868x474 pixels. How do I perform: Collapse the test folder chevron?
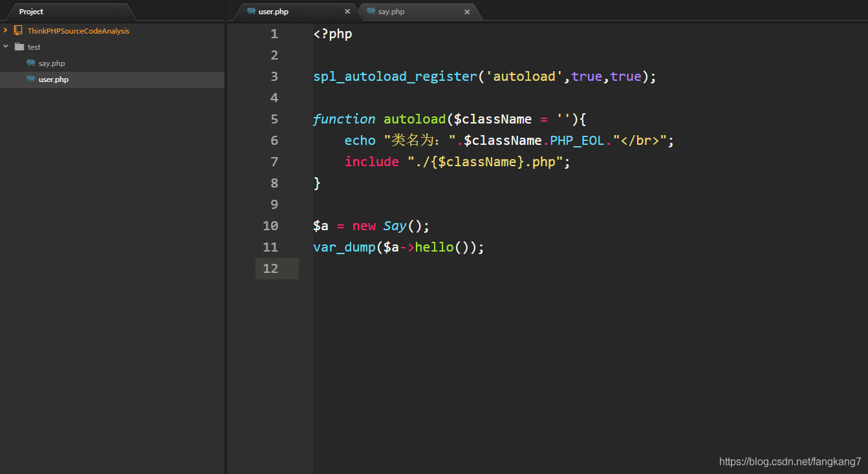point(6,47)
